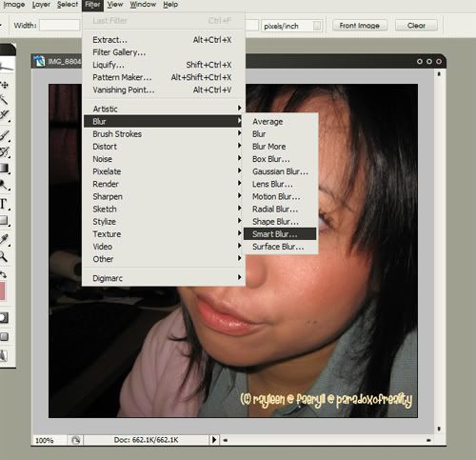Choose Average in Blur submenu

(280, 122)
